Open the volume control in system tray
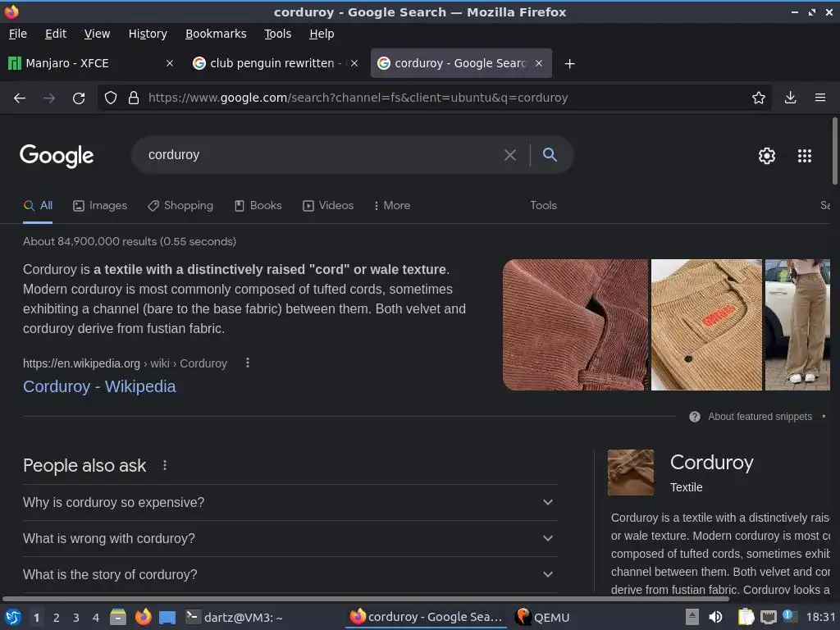The image size is (840, 630). tap(715, 617)
